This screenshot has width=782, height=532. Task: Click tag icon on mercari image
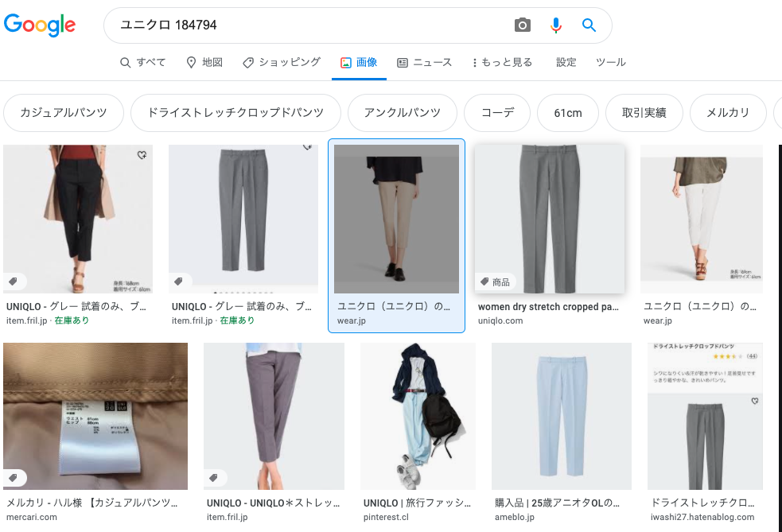[14, 478]
